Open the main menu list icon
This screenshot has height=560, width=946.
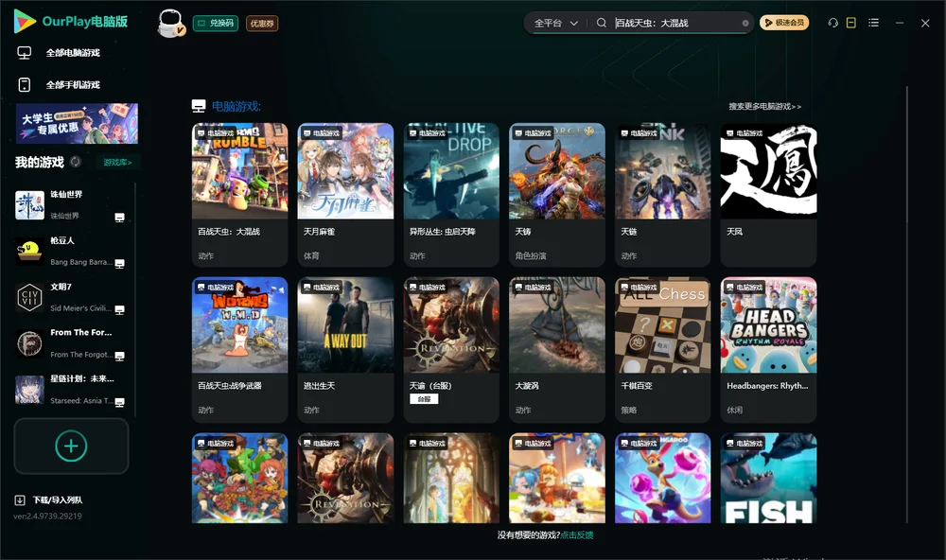click(x=873, y=23)
